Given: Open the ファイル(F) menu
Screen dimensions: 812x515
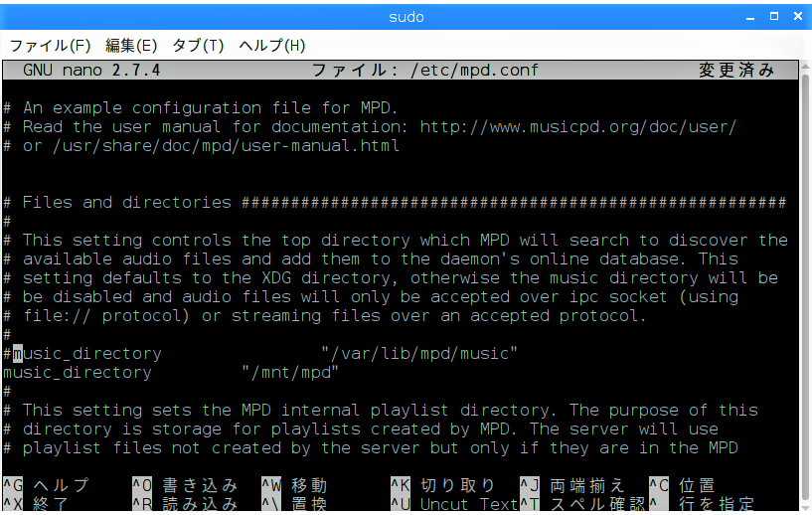Looking at the screenshot, I should click(51, 46).
